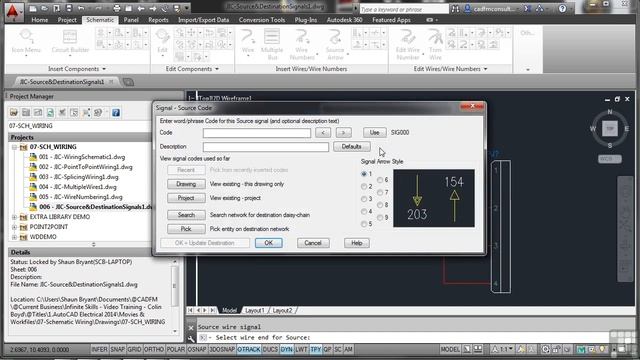Image resolution: width=640 pixels, height=360 pixels.
Task: Click the OK button in Signal dialog
Action: [x=269, y=243]
